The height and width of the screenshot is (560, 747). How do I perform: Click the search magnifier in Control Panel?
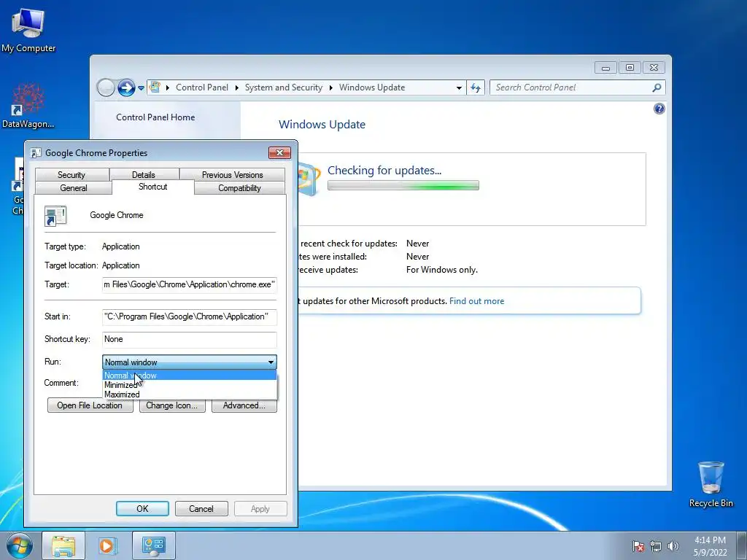pos(657,87)
